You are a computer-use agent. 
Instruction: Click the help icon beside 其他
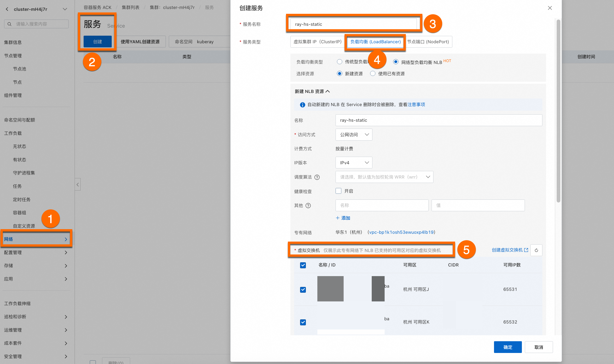click(x=308, y=205)
